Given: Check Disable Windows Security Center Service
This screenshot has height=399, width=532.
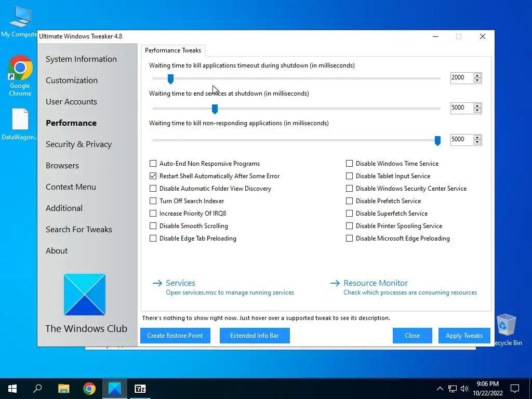Looking at the screenshot, I should pyautogui.click(x=349, y=188).
